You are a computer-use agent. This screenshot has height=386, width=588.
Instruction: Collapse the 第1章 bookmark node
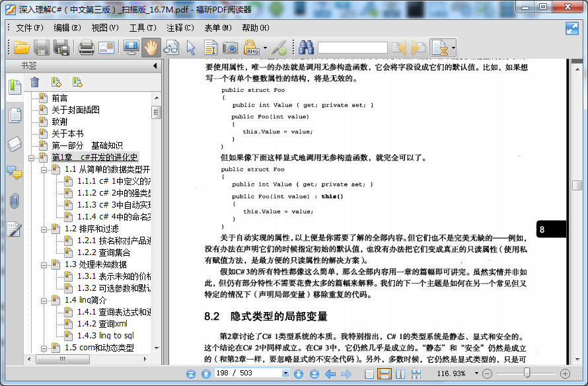(x=31, y=158)
